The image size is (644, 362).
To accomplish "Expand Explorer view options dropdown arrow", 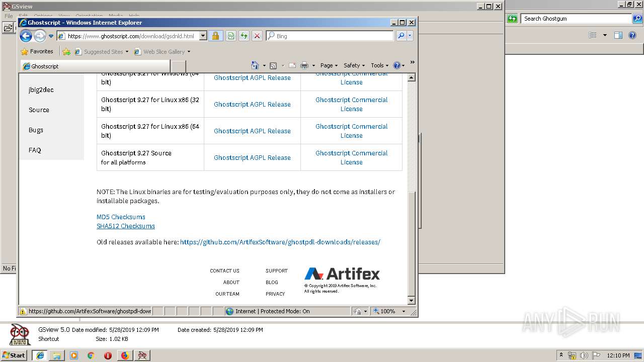I will 605,35.
